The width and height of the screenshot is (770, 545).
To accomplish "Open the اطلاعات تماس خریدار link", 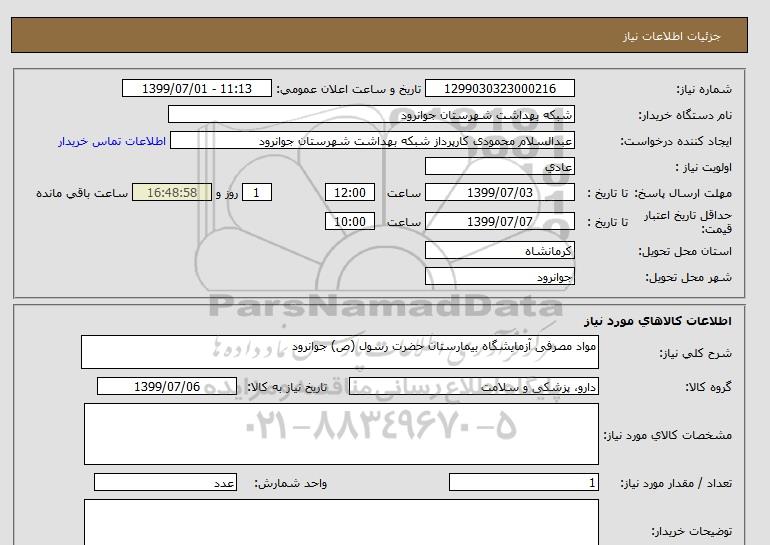I will [112, 141].
